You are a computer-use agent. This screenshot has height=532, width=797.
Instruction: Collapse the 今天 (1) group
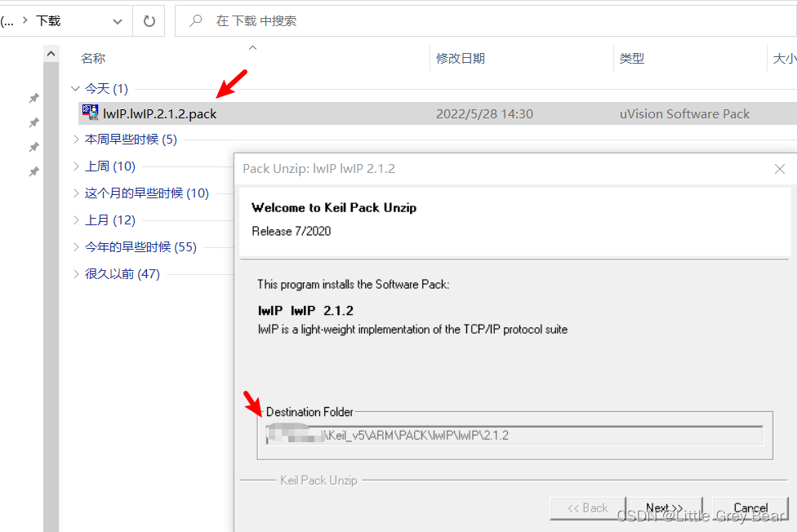(x=75, y=88)
